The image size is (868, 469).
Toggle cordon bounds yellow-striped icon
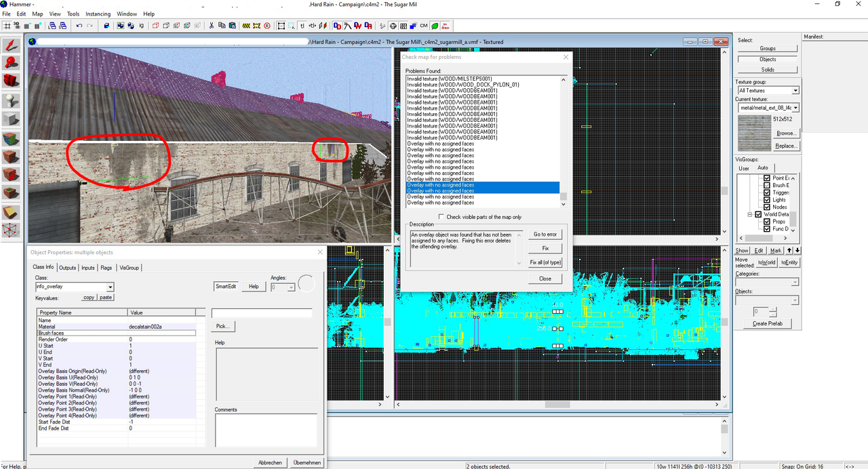click(x=246, y=26)
